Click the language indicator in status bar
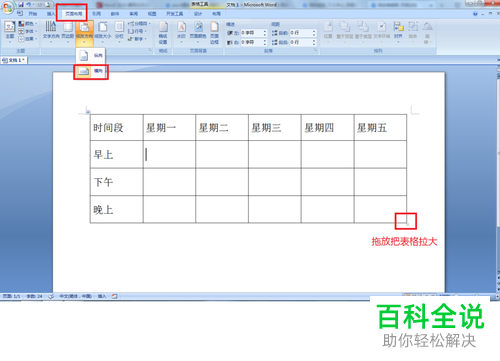 [x=75, y=296]
